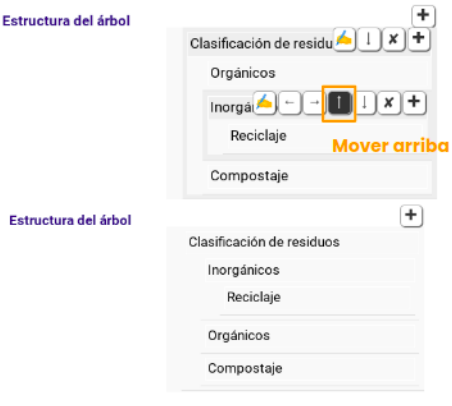Image resolution: width=452 pixels, height=406 pixels.
Task: Click the highlighted move up arrow for Inorgánicos
Action: pos(339,103)
